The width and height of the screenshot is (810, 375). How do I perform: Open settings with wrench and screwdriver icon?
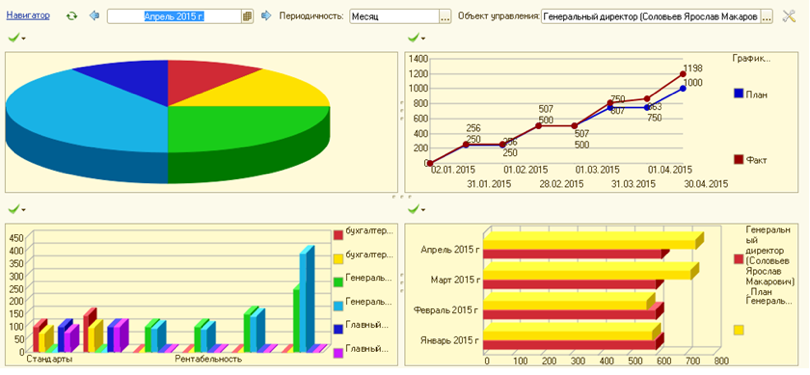(789, 16)
